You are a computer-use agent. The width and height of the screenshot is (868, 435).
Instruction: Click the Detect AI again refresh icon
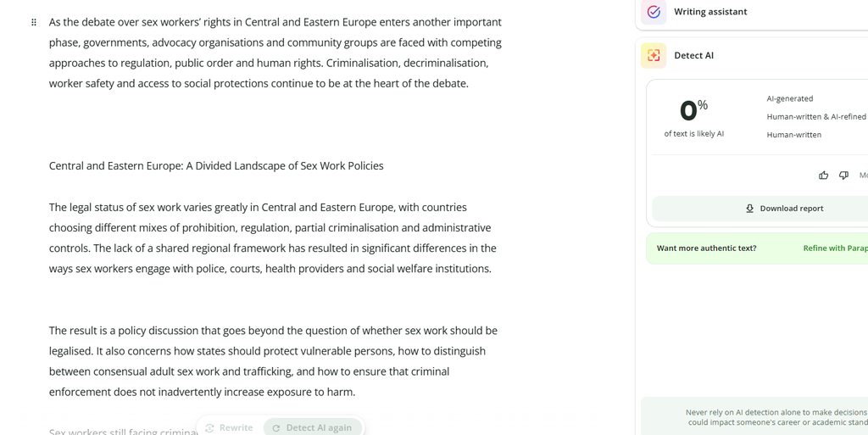[276, 428]
